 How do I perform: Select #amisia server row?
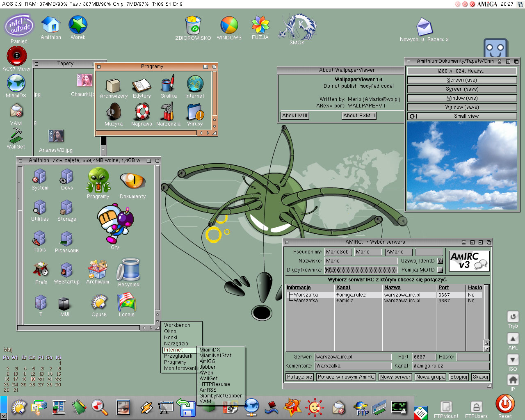(384, 301)
